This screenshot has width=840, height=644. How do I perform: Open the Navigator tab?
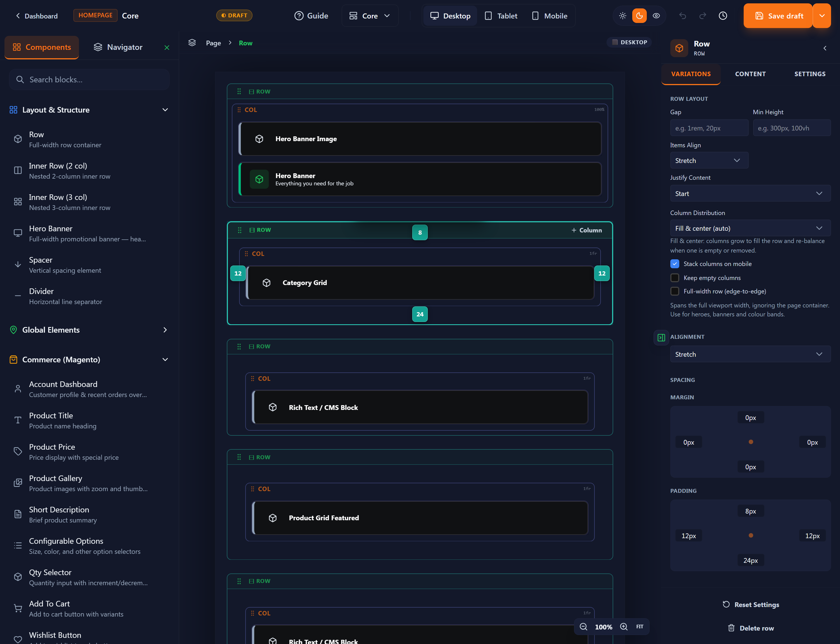point(118,47)
